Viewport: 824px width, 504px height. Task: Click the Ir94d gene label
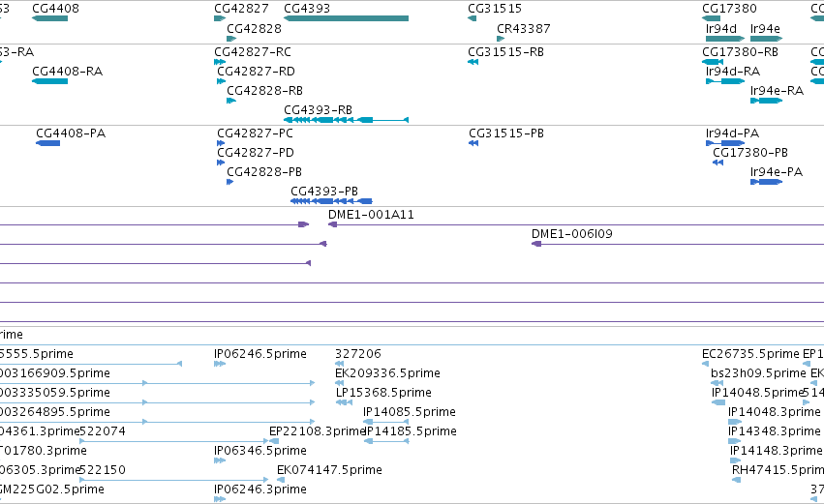pos(721,28)
